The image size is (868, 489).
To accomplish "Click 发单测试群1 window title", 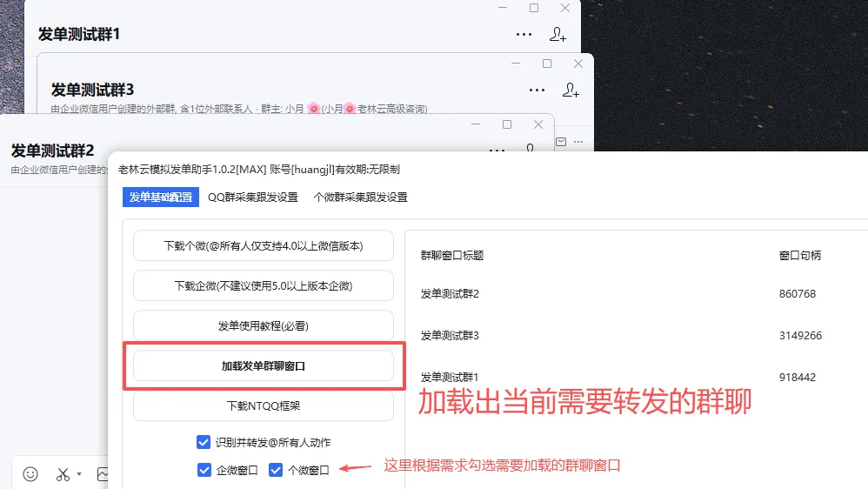I will point(79,34).
